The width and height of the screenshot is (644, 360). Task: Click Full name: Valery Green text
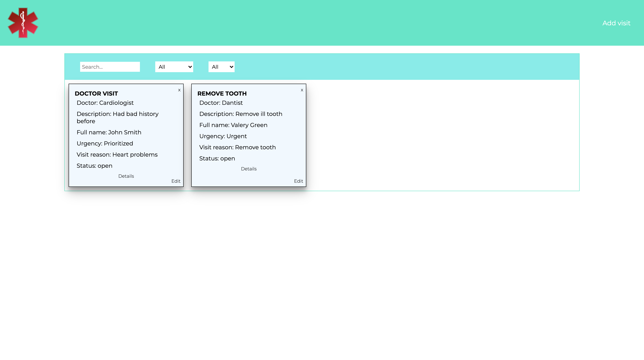[x=233, y=125]
